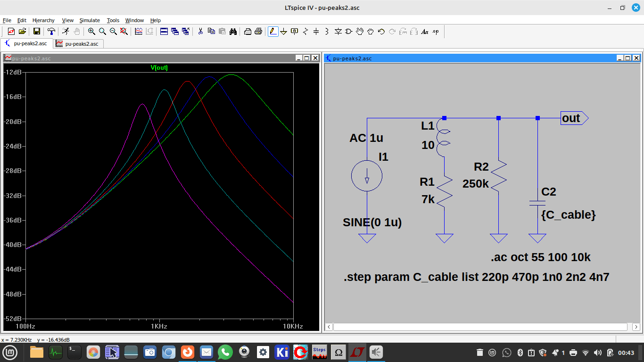Select the Draw Wire pencil tool
Screen dimensions: 644x362
click(x=273, y=32)
